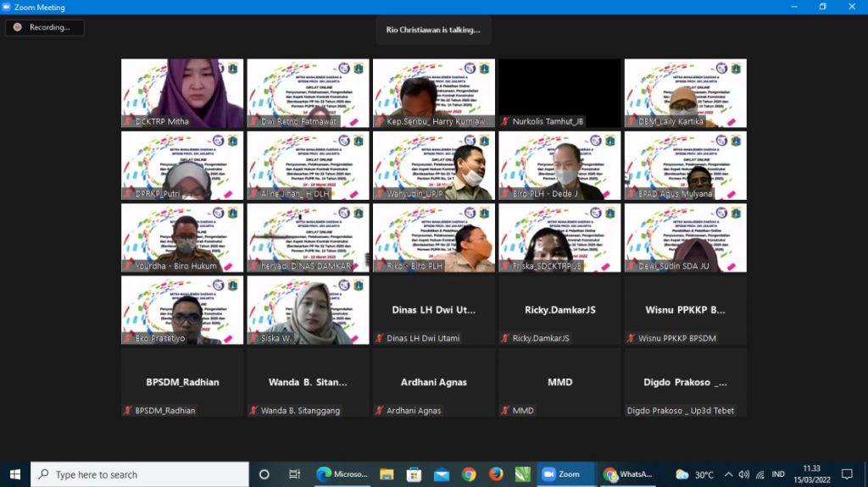Open Mail app in taskbar
The height and width of the screenshot is (487, 868).
(x=441, y=474)
